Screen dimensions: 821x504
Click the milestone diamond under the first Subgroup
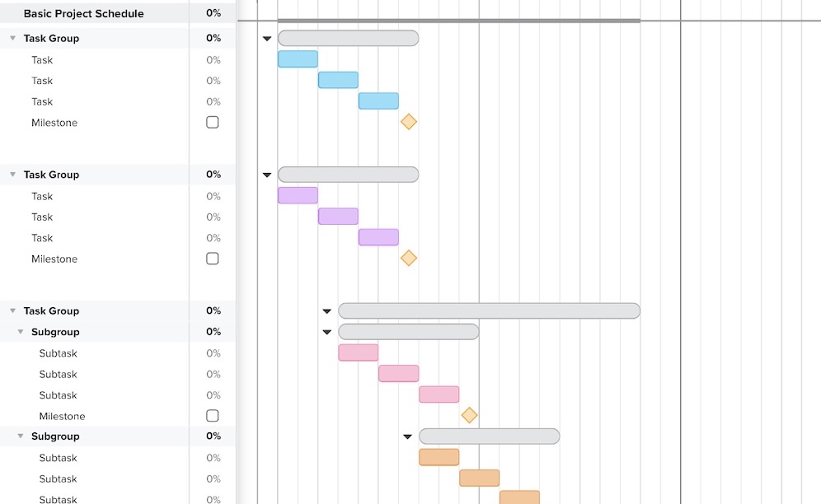click(x=470, y=415)
